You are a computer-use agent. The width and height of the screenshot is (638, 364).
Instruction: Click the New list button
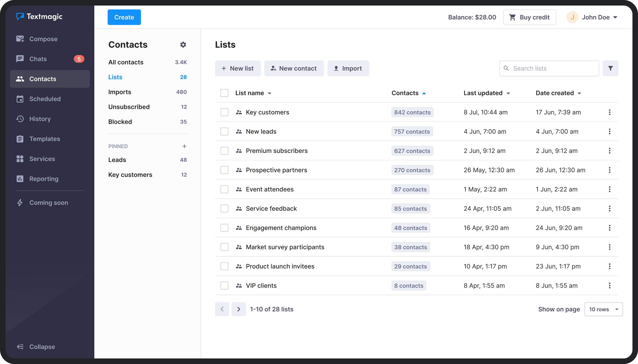tap(238, 68)
